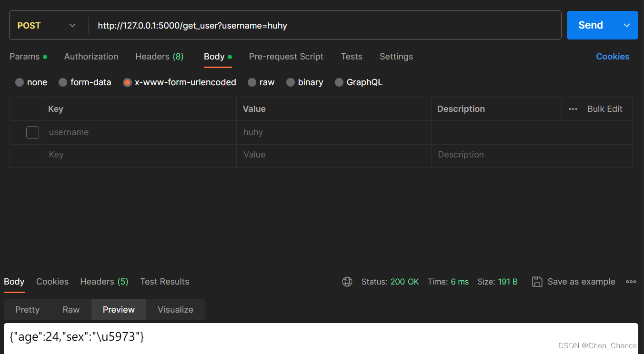Click the huhy value cell

click(334, 132)
